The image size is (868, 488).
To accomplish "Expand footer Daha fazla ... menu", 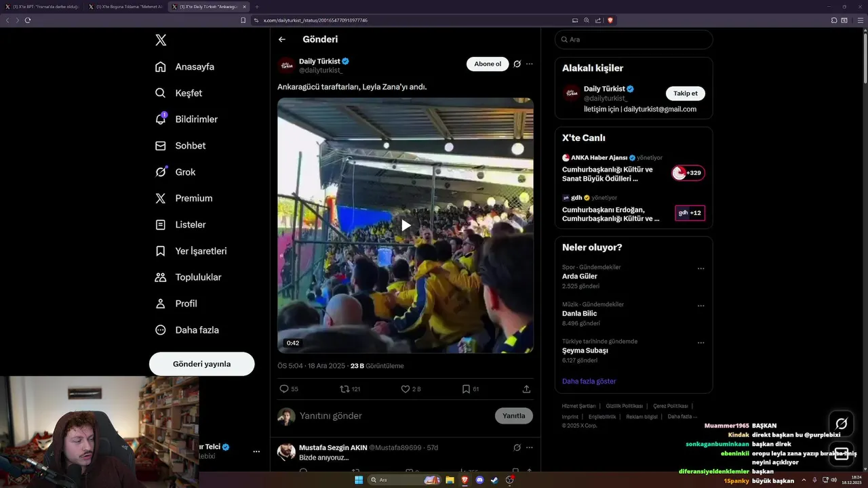I will (682, 417).
